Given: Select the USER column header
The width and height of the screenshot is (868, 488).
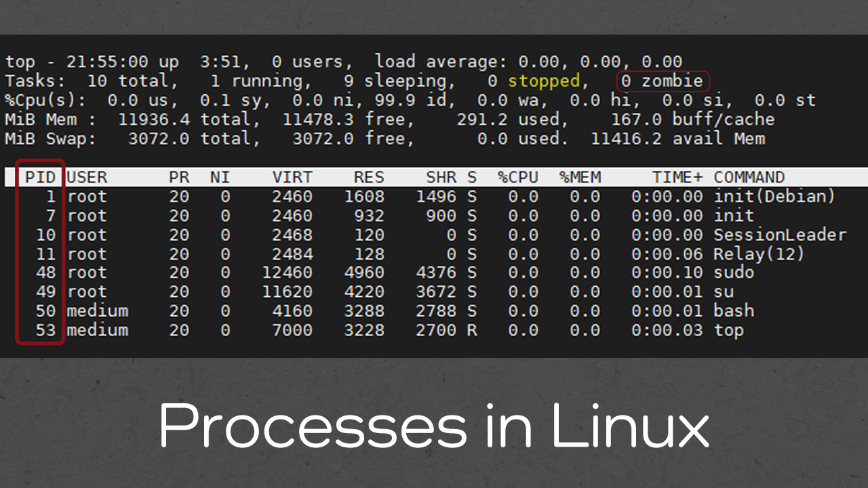Looking at the screenshot, I should 87,178.
